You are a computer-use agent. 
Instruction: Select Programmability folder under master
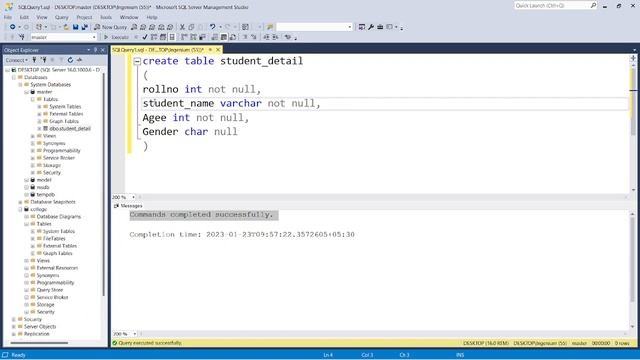coord(62,151)
